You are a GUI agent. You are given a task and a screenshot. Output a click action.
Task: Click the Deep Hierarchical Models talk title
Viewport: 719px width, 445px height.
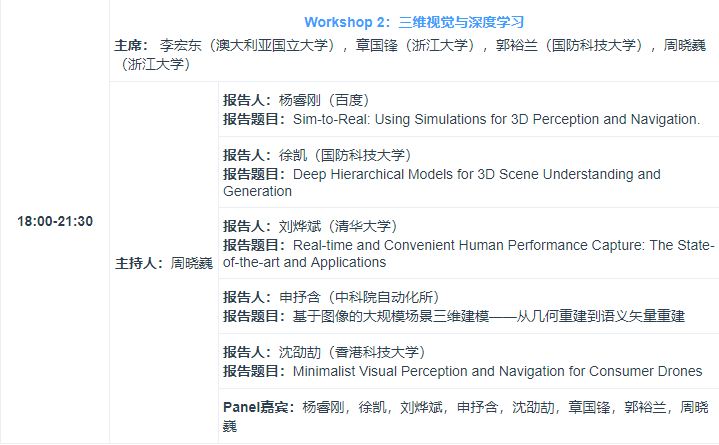476,174
